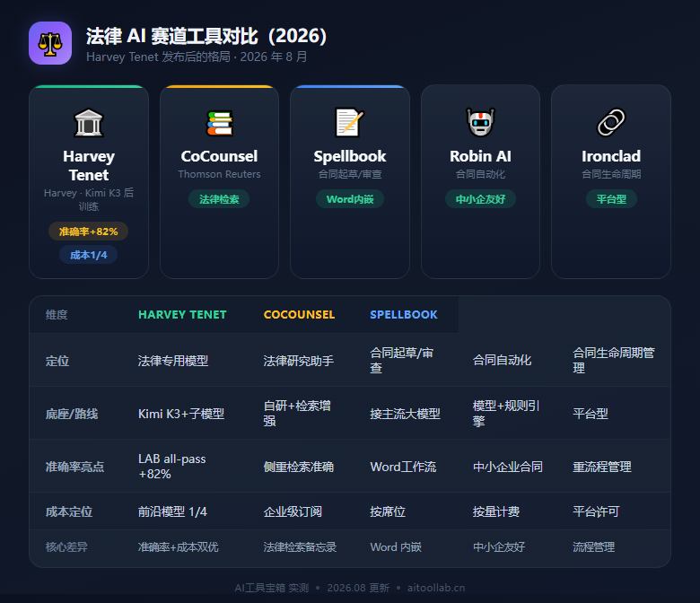Click the 自研+检索增强 cell
700x603 pixels.
(x=297, y=414)
